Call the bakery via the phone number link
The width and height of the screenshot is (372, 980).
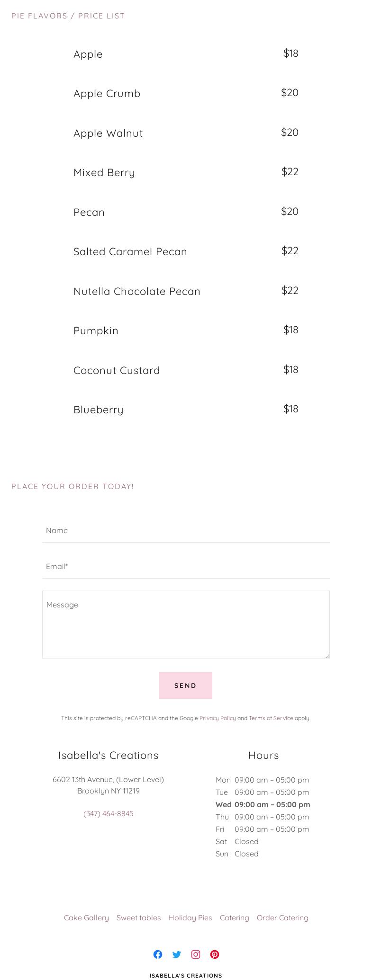point(108,813)
